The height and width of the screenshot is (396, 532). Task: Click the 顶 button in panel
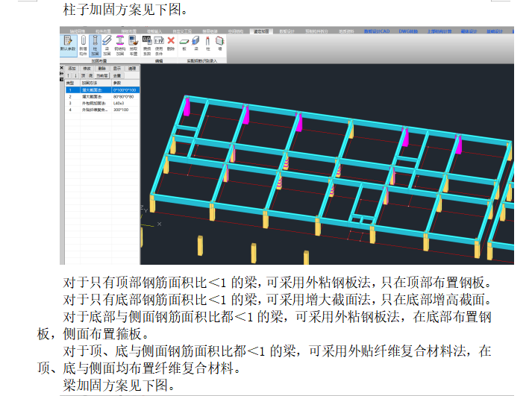point(83,75)
